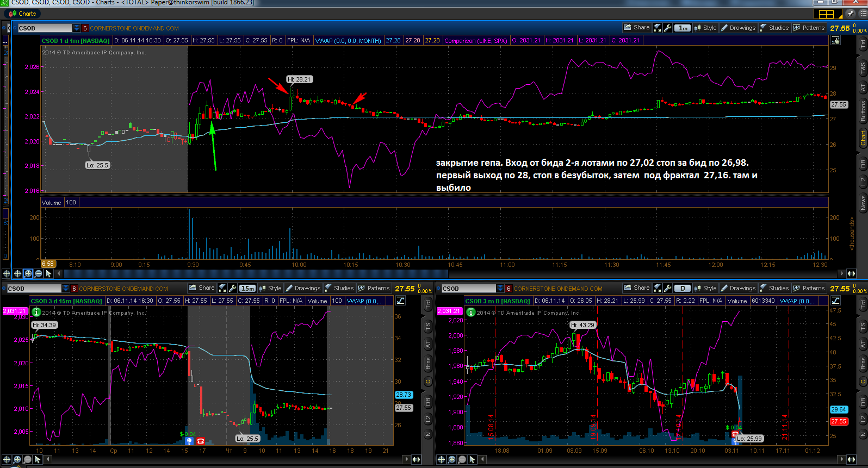
Task: Click Drawings button in top chart toolbar
Action: 738,28
